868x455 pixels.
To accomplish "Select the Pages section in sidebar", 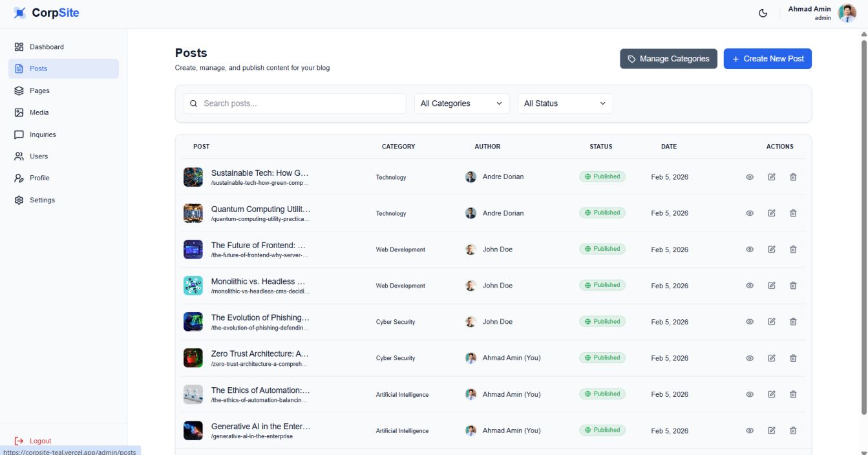I will [x=19, y=90].
